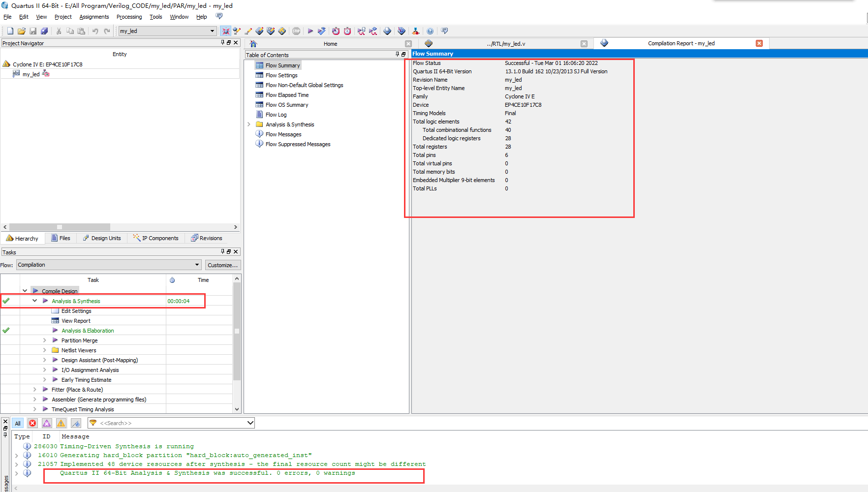
Task: Close the Compilation Report tab
Action: (759, 43)
